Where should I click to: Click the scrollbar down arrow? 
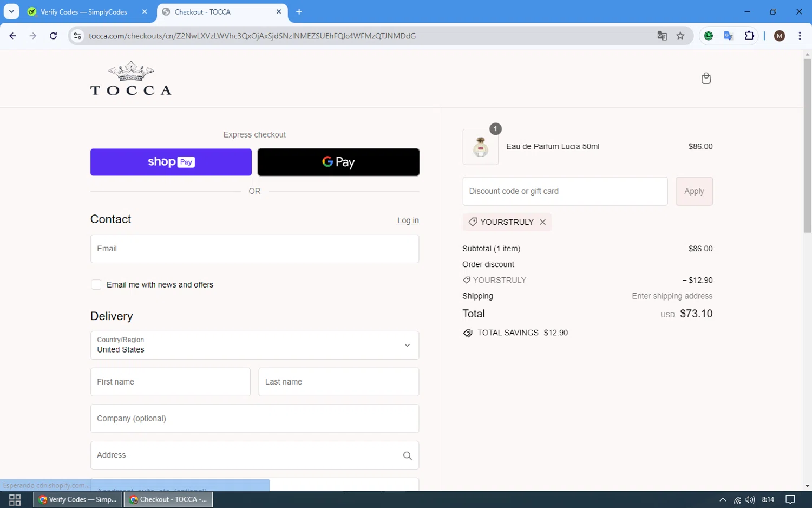click(x=807, y=486)
